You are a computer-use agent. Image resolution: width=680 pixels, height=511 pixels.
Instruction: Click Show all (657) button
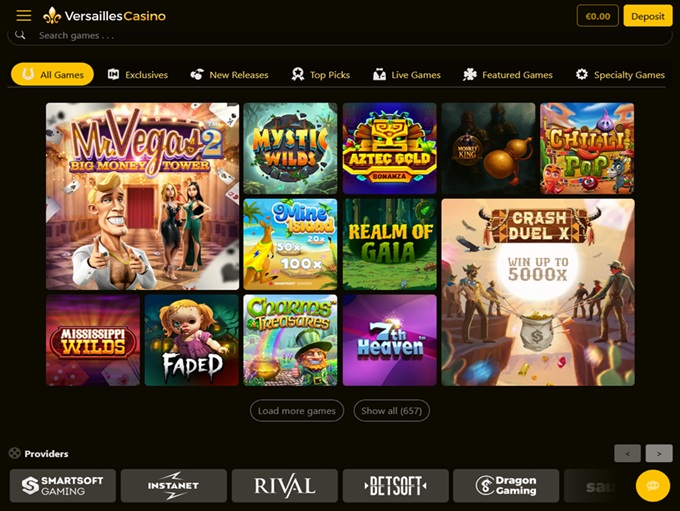pyautogui.click(x=392, y=410)
